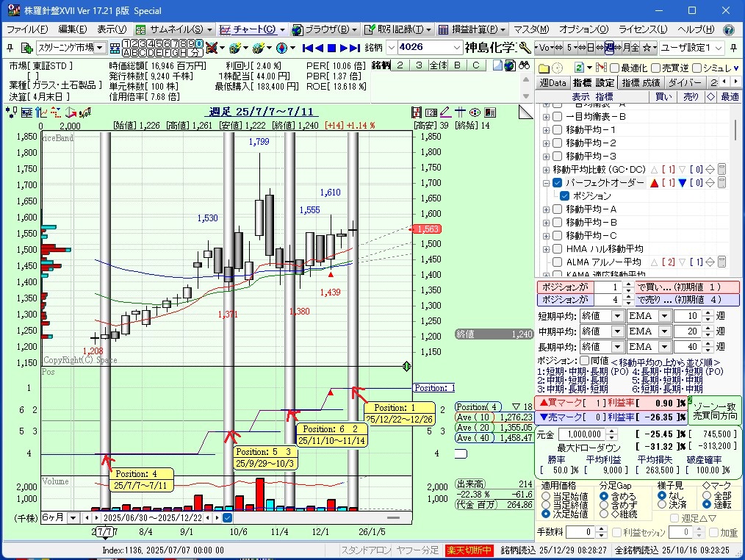Jump to the last stock with the skip-forward button

(x=355, y=48)
